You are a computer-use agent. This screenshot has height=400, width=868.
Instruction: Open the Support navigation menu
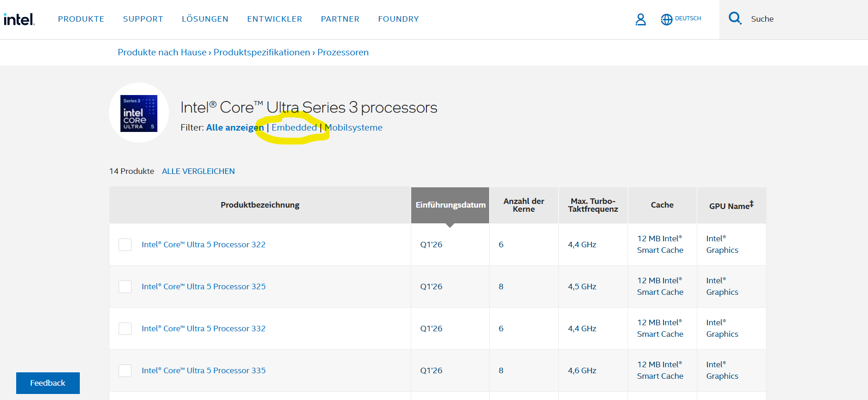(143, 19)
